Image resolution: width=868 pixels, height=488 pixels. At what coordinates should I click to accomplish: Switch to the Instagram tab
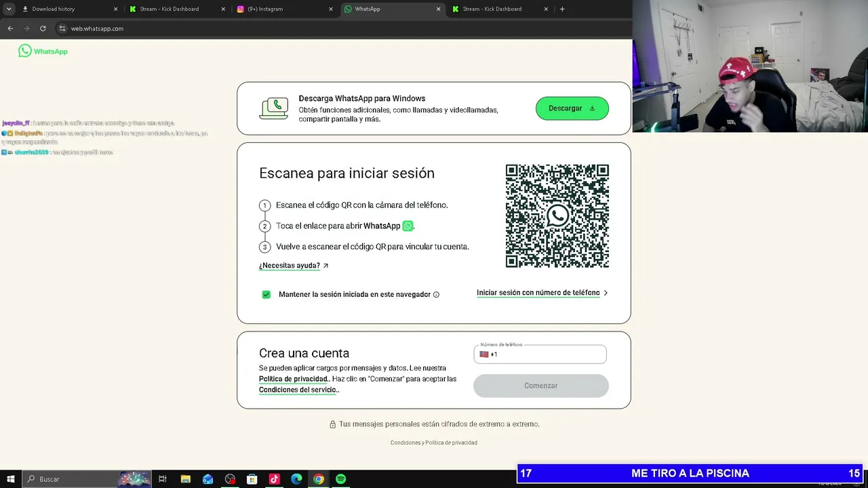(x=284, y=9)
